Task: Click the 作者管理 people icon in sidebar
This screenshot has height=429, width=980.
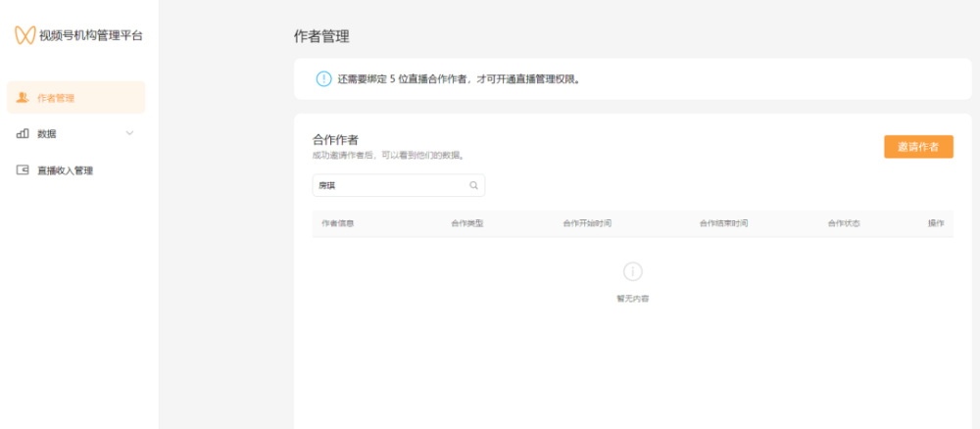Action: (x=23, y=97)
